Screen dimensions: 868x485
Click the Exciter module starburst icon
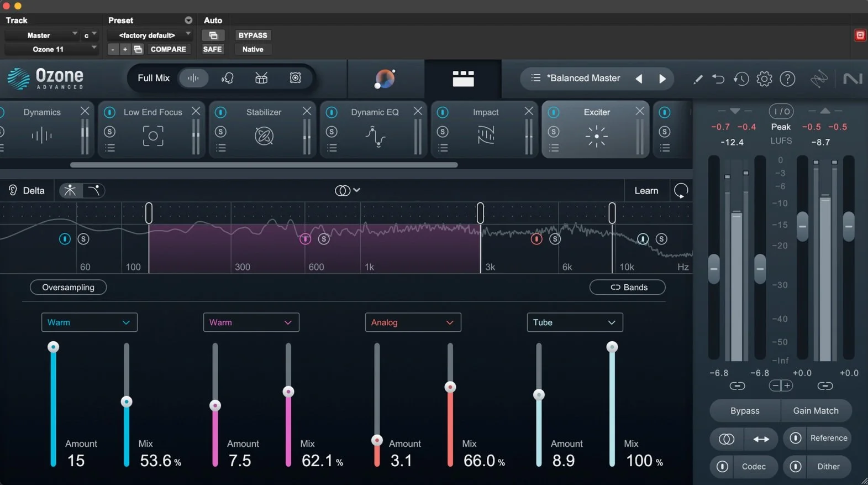[x=597, y=136]
